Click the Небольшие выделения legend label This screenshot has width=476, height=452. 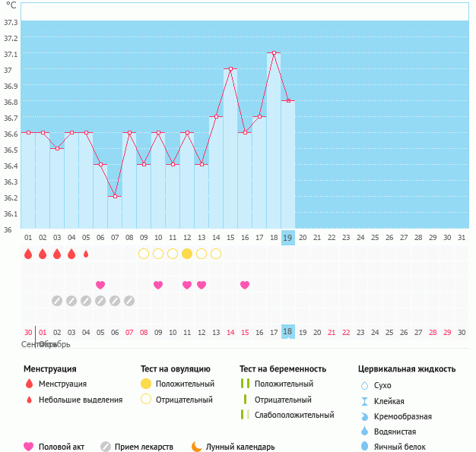[81, 400]
